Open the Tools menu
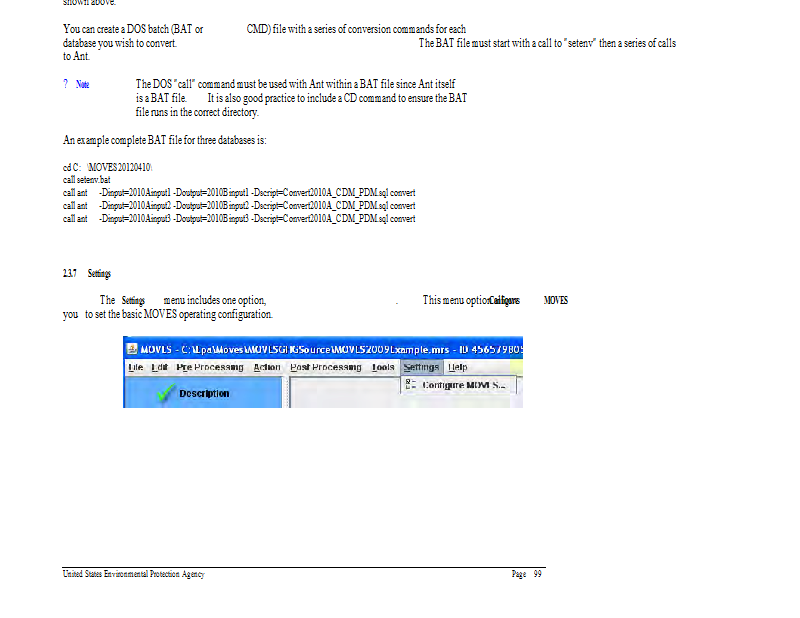800x618 pixels. pos(383,367)
